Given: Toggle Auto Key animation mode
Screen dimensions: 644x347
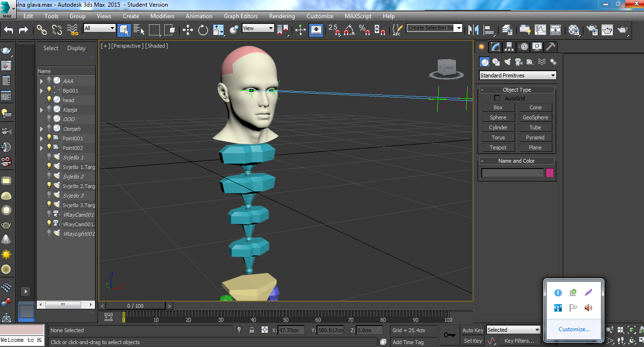Looking at the screenshot, I should [473, 330].
